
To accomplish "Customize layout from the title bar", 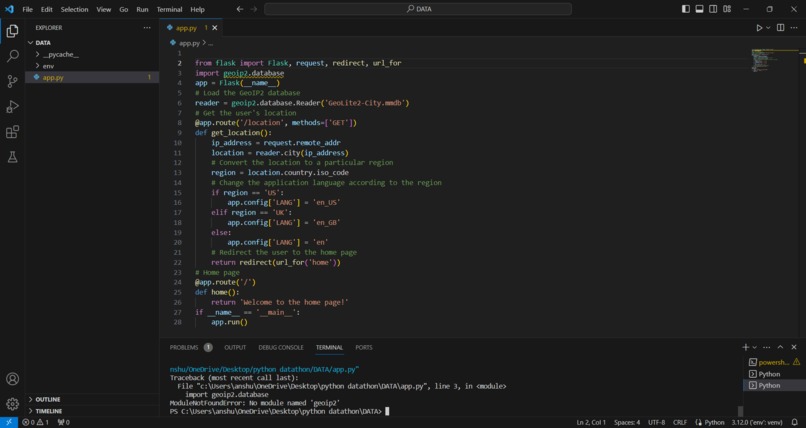I will [x=727, y=9].
